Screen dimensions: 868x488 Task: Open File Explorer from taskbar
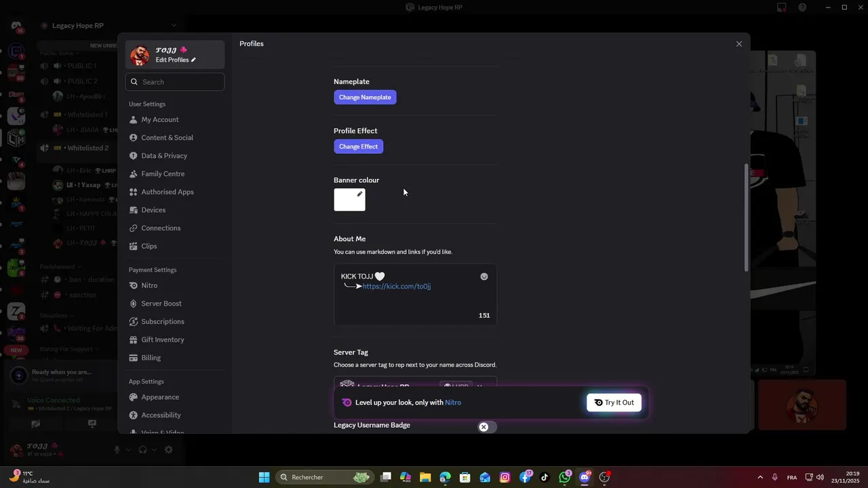point(425,477)
